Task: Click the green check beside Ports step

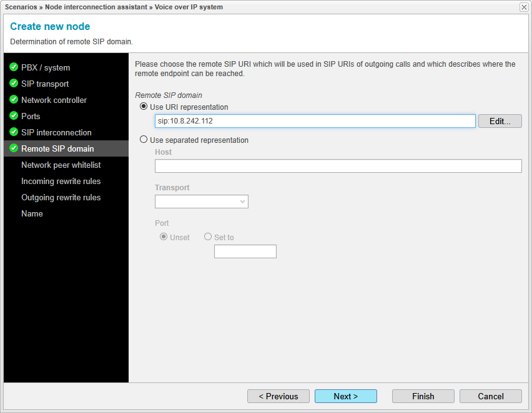Action: (14, 116)
